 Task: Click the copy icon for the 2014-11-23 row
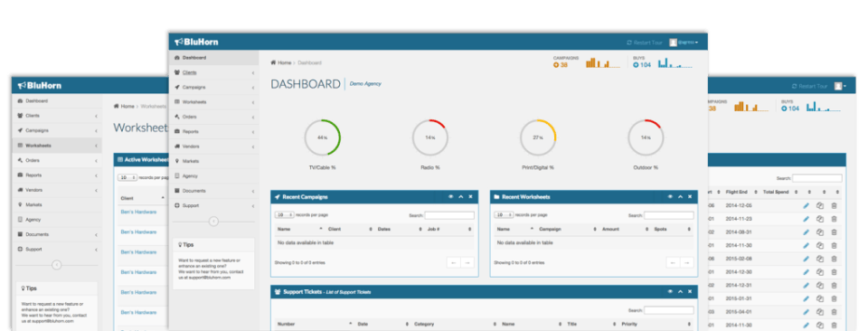tap(820, 219)
